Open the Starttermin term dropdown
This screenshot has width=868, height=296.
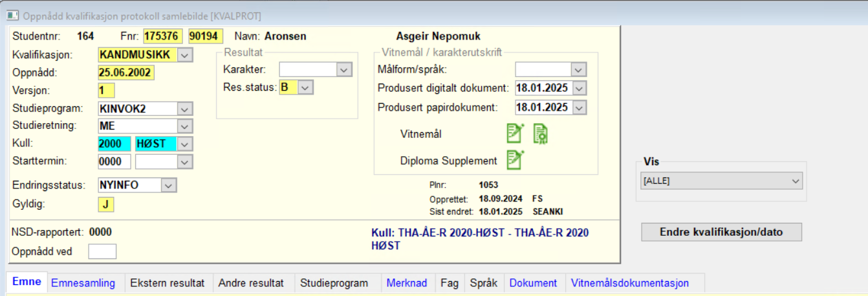click(184, 161)
